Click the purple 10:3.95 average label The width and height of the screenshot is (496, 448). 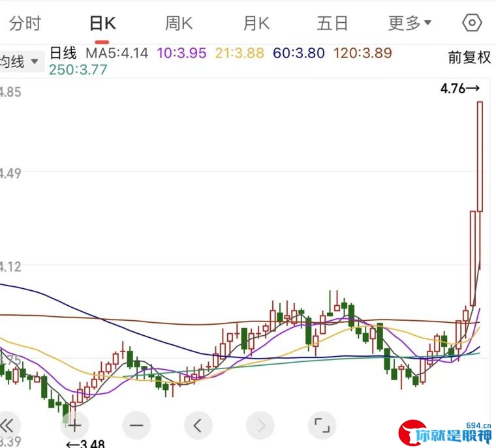coord(181,53)
